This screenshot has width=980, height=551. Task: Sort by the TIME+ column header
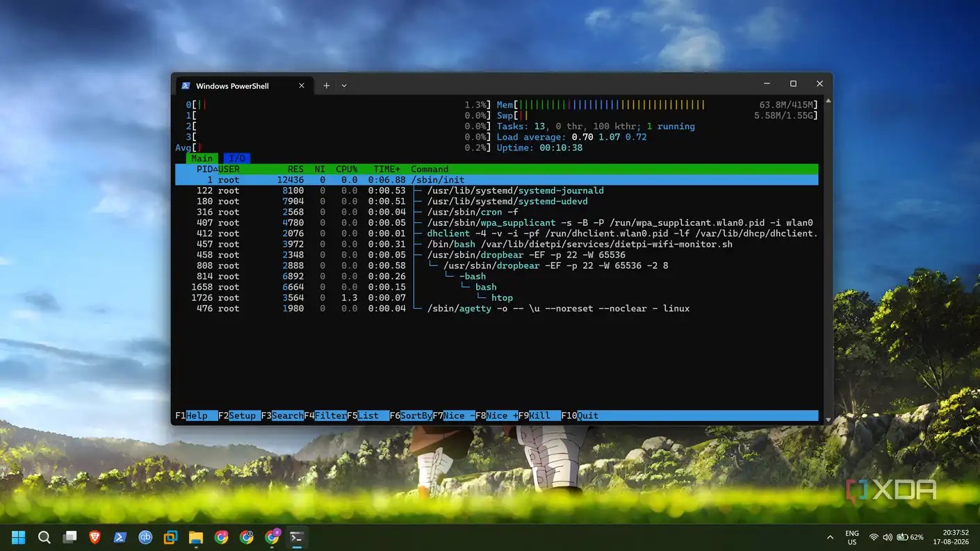[x=387, y=169]
